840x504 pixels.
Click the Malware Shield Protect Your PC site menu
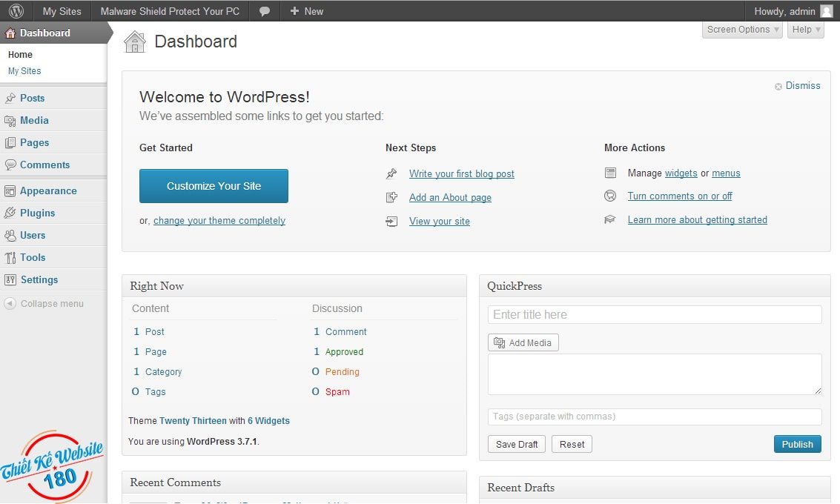pyautogui.click(x=169, y=10)
